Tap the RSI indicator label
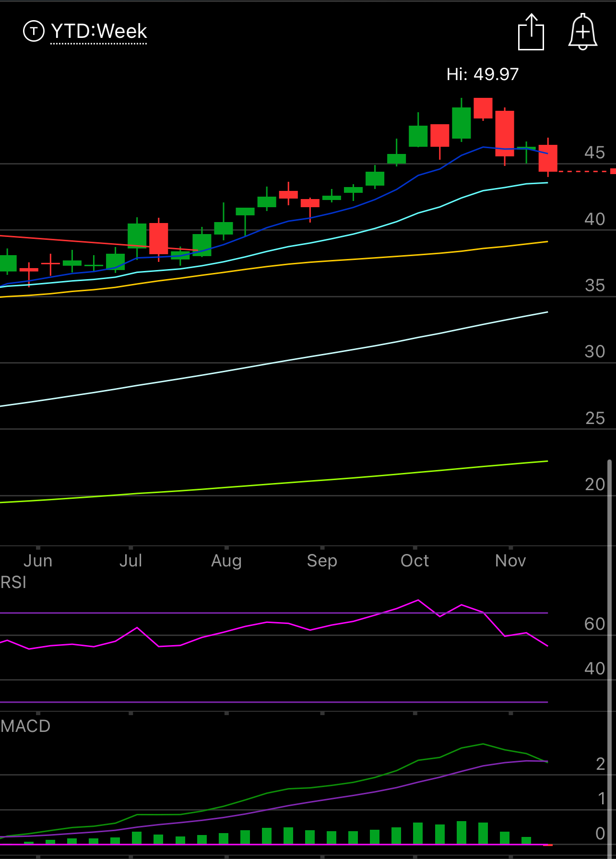 pyautogui.click(x=13, y=582)
